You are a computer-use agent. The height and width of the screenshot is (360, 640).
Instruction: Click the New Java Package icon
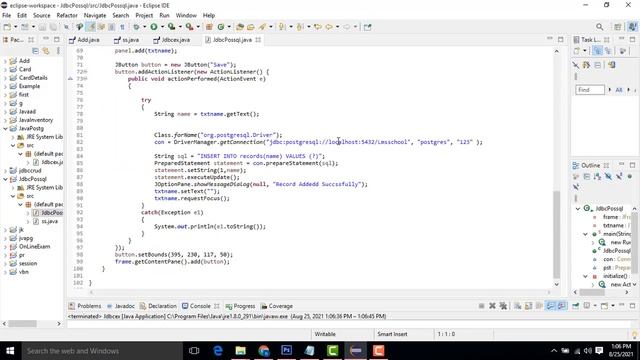(209, 27)
